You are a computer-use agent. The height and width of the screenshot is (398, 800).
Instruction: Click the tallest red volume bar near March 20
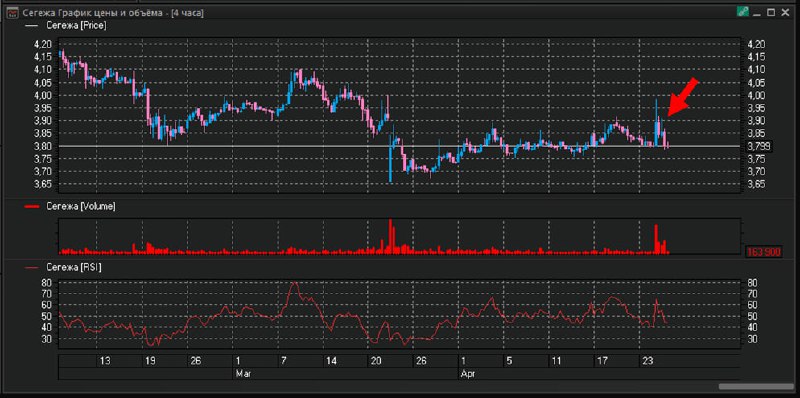(391, 236)
